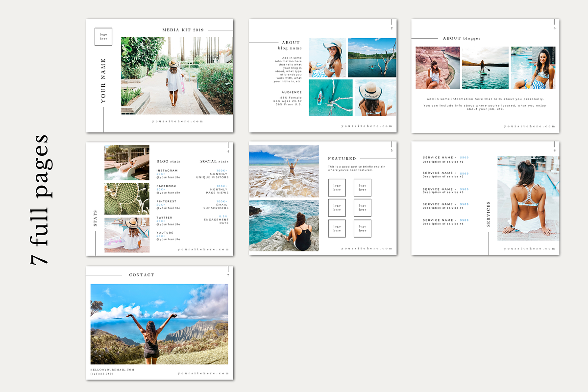Viewport: 588px width, 392px height.
Task: Click the "7 full pages" vertical title
Action: coord(39,199)
